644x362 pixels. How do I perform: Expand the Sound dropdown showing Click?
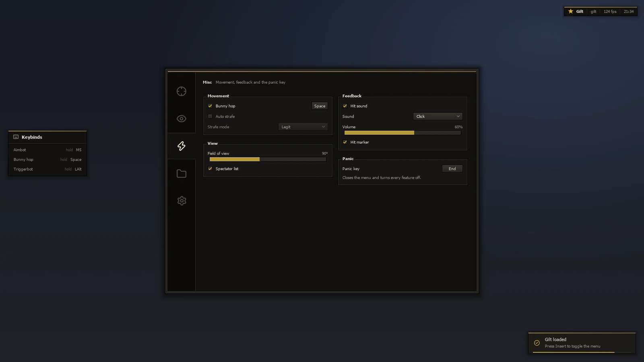point(438,116)
